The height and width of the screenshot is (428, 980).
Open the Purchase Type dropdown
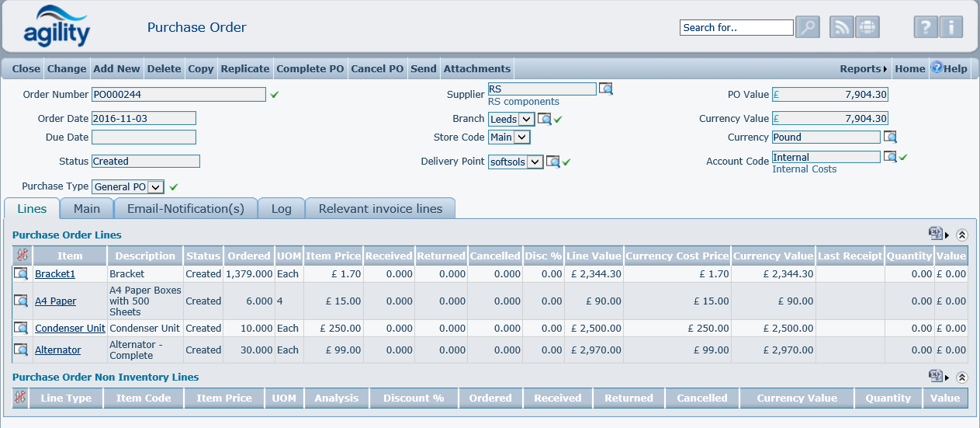[128, 187]
